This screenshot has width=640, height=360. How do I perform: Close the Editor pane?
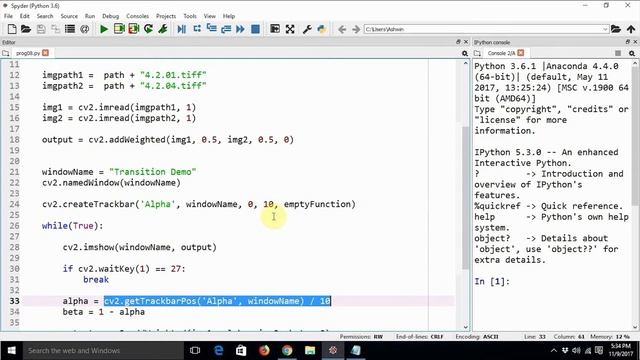(466, 42)
